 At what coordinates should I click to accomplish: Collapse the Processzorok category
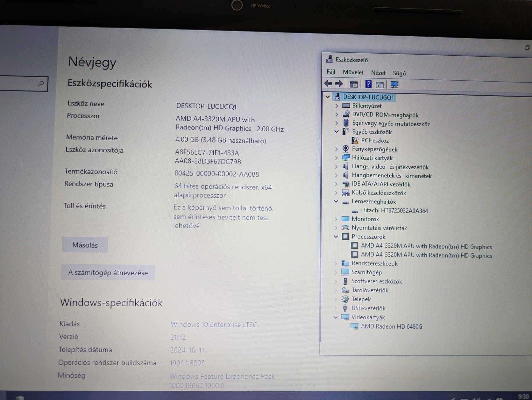336,236
